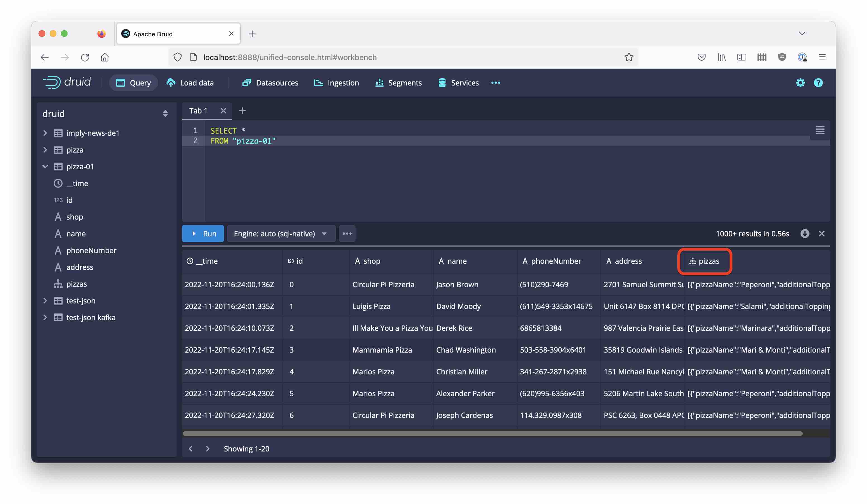Open the Services view
This screenshot has width=867, height=504.
(x=458, y=83)
